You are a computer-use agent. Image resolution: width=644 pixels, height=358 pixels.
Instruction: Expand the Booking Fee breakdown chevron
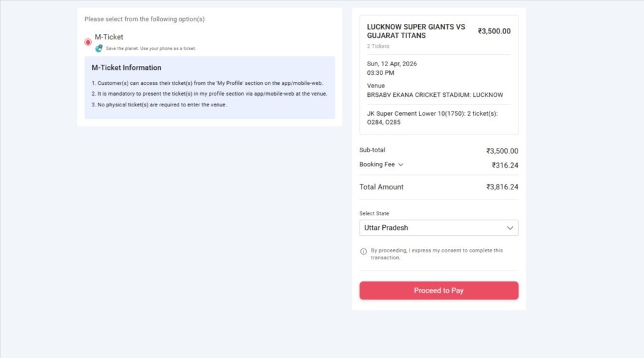(401, 165)
